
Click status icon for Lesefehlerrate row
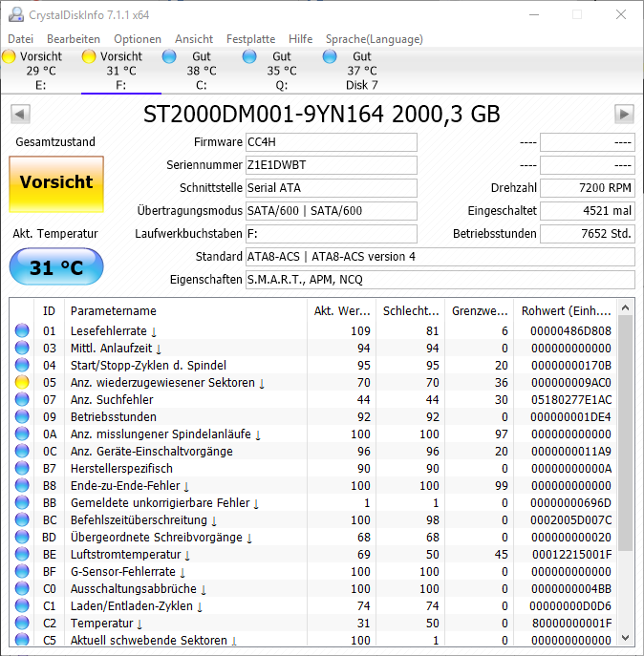[x=22, y=330]
